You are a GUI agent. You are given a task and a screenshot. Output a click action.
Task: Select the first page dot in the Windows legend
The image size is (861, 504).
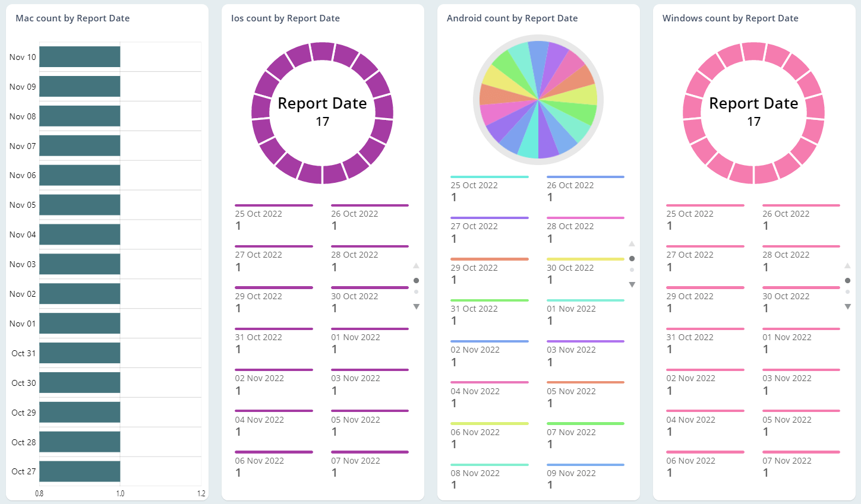pos(847,280)
